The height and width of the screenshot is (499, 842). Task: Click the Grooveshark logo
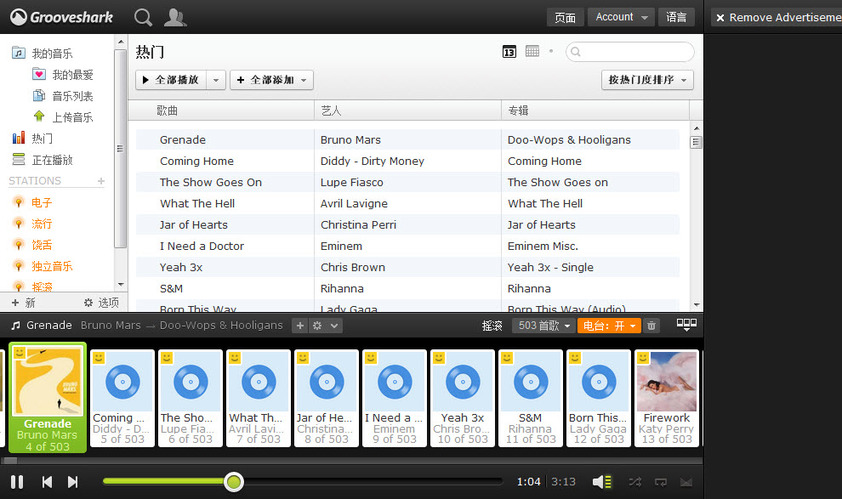tap(61, 17)
